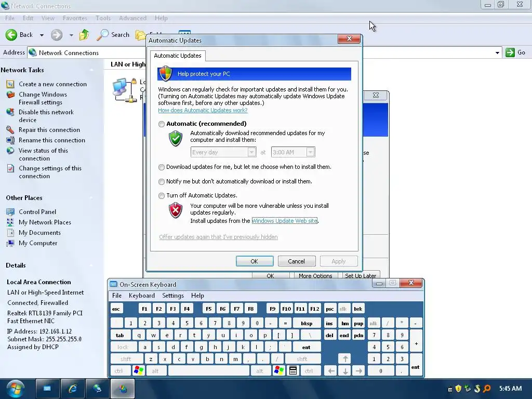Click the security shield tray icon
Screen dimensions: 532x399
[x=458, y=389]
